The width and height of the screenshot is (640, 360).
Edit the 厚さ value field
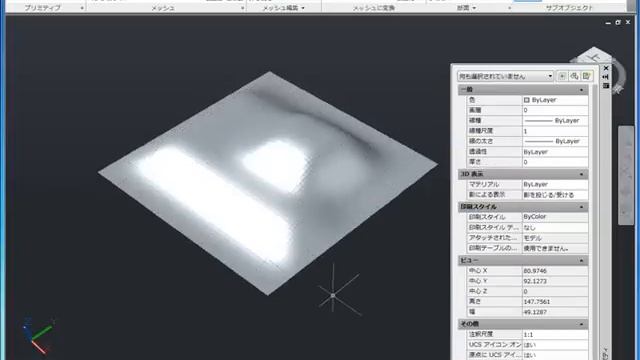tap(555, 162)
